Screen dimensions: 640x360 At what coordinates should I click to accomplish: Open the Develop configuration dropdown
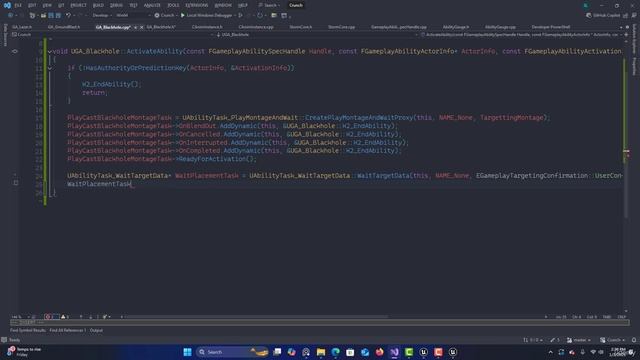102,16
